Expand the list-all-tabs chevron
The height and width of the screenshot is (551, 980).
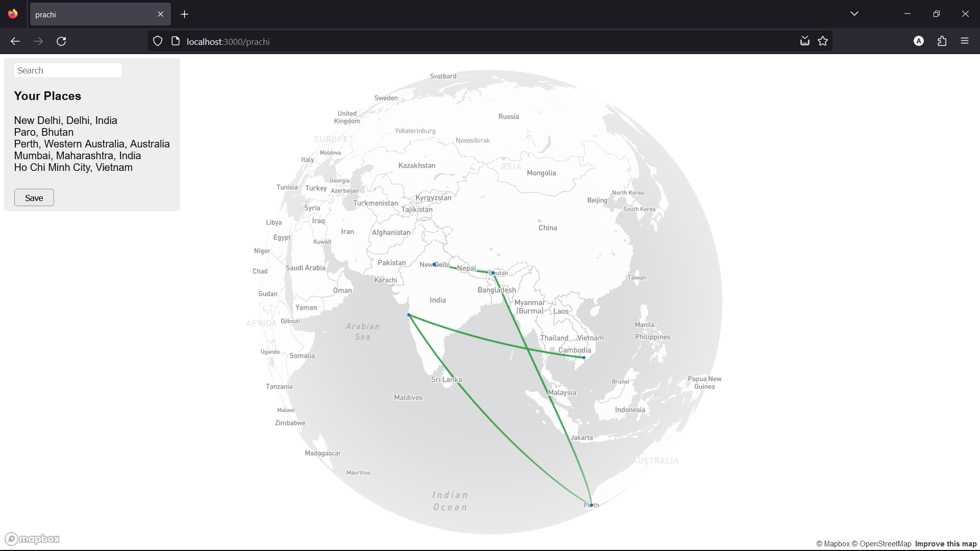click(854, 13)
